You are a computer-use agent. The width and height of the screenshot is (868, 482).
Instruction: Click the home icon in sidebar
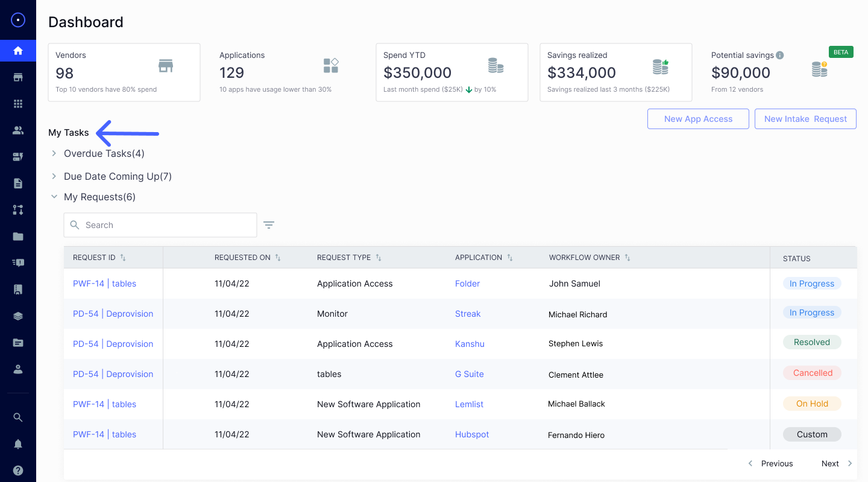pyautogui.click(x=18, y=51)
